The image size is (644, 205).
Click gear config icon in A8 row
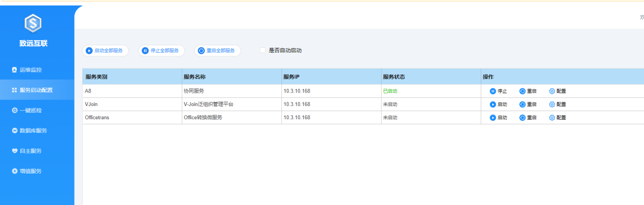[x=552, y=91]
